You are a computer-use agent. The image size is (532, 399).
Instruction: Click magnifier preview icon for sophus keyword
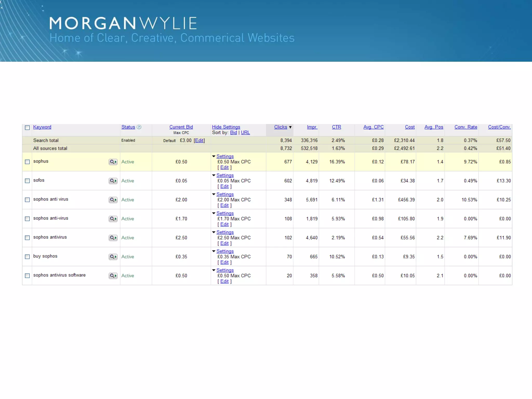click(x=113, y=162)
